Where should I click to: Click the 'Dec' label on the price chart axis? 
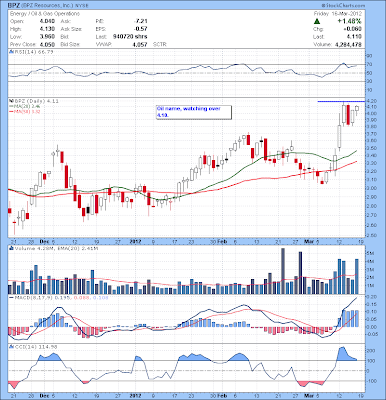click(44, 241)
